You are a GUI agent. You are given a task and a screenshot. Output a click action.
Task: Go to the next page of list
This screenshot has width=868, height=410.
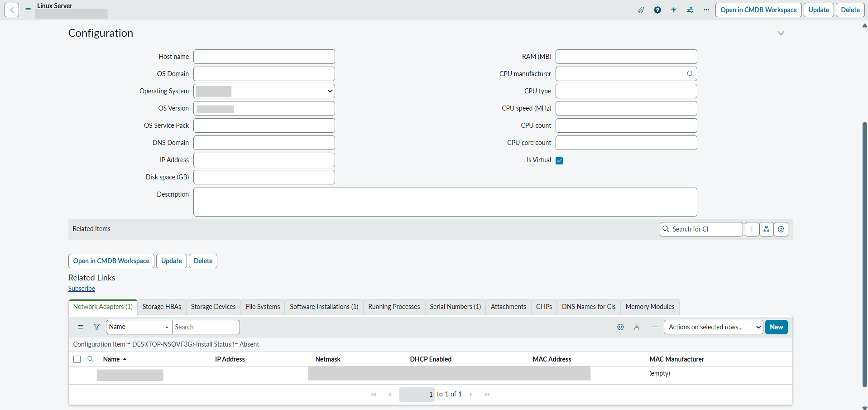tap(471, 395)
